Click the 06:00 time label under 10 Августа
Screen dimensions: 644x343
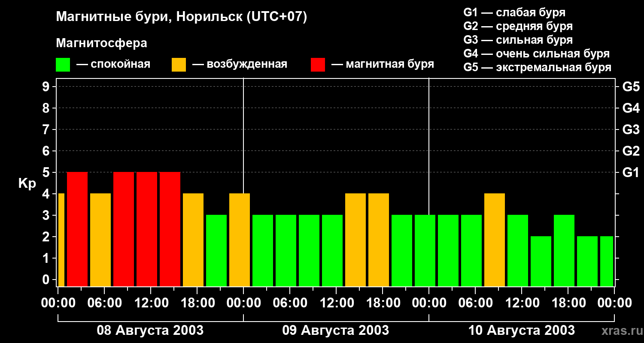[475, 303]
